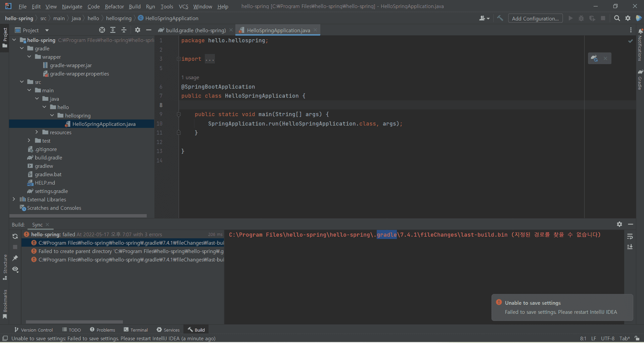Open IDE settings gear in top toolbar
This screenshot has width=644, height=343.
[628, 18]
